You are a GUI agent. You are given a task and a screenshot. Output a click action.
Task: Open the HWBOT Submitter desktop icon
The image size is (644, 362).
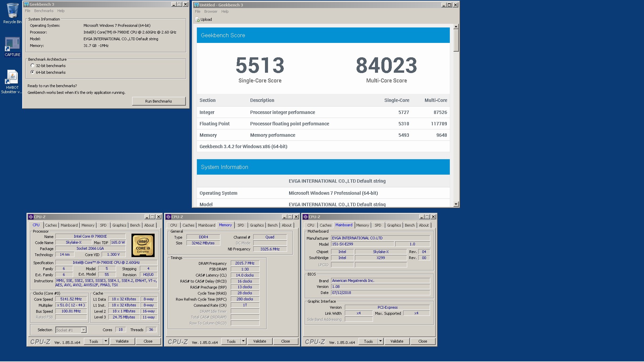[12, 82]
